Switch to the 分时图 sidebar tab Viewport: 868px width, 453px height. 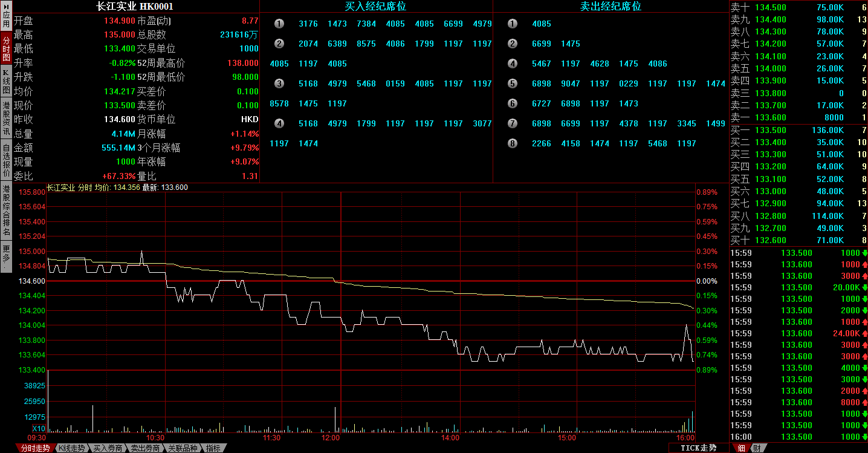5,48
